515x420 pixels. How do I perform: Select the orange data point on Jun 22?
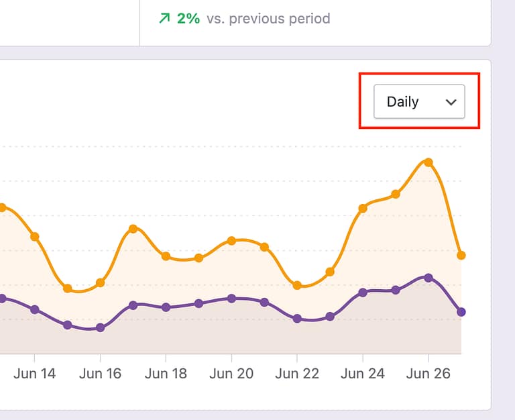tap(297, 285)
